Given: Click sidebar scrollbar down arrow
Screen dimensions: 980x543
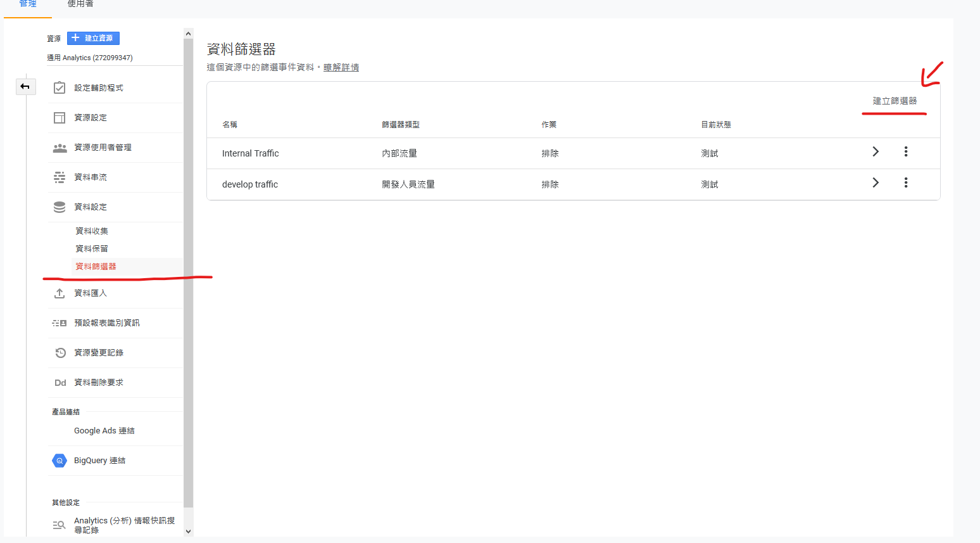Looking at the screenshot, I should [188, 531].
